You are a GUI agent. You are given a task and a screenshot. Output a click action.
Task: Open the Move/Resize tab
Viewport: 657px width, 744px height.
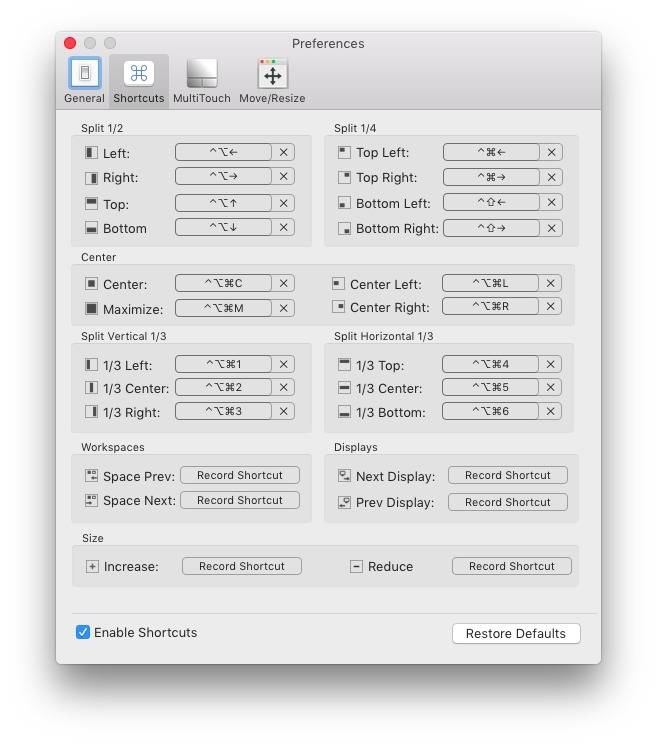[x=272, y=79]
